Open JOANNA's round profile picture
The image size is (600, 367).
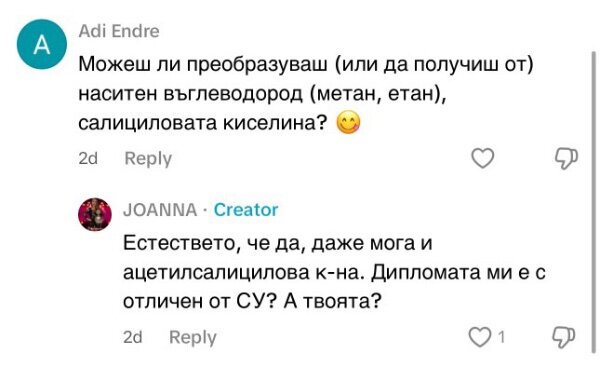click(95, 214)
